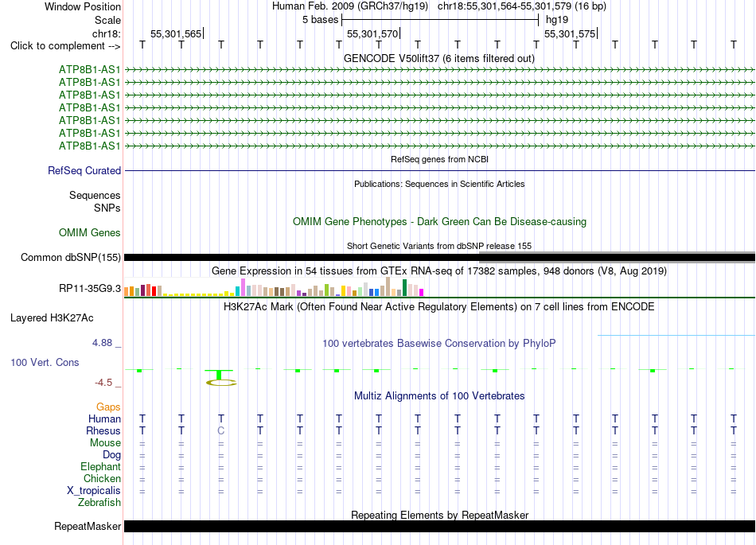The height and width of the screenshot is (545, 756).
Task: Click the Layered H3K27Ac track label
Action: pos(52,318)
